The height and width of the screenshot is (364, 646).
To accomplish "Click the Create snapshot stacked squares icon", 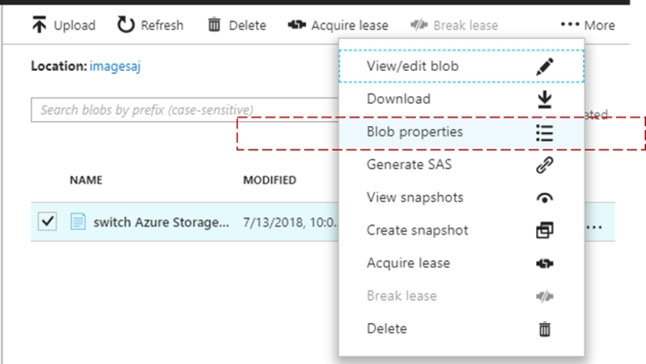I will point(544,230).
